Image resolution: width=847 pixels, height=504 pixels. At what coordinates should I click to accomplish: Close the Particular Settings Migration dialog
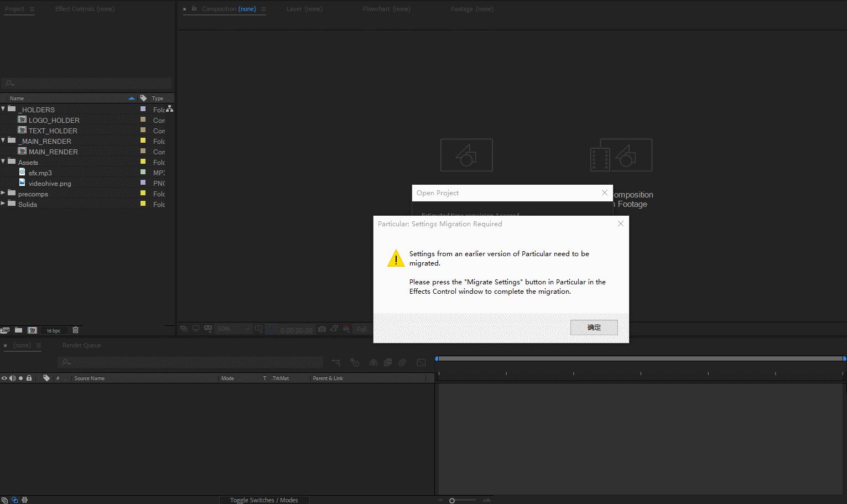620,224
